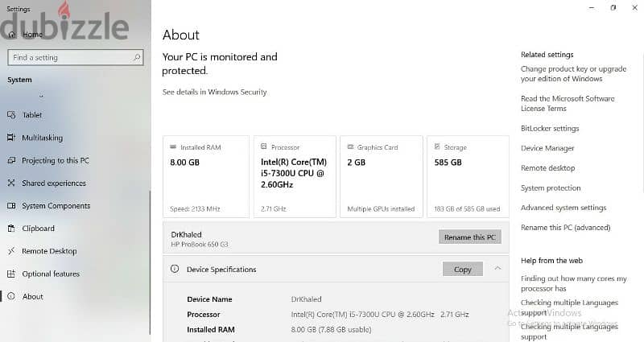Collapse the Device Specifications section
Viewport: 644px width, 342px height.
click(497, 269)
